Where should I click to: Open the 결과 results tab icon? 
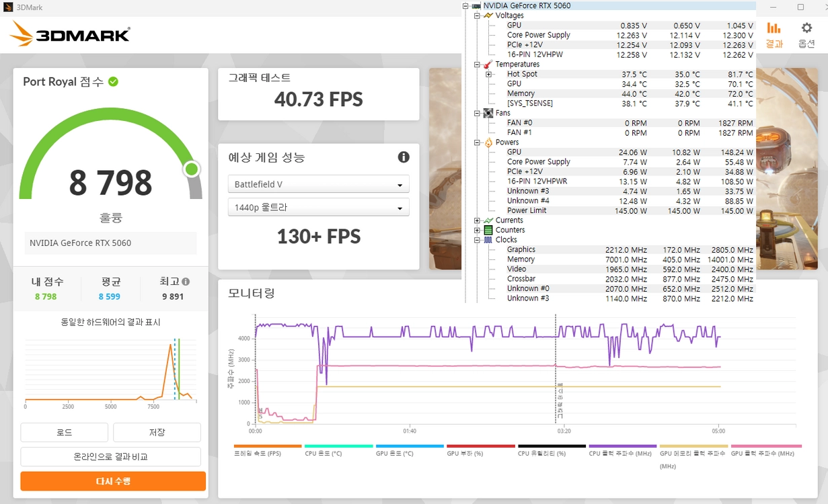point(774,28)
